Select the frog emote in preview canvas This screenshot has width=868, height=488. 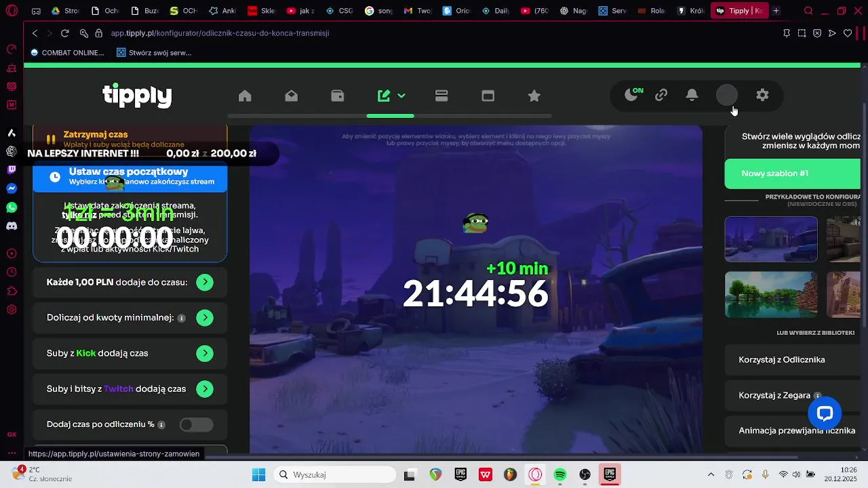tap(476, 222)
